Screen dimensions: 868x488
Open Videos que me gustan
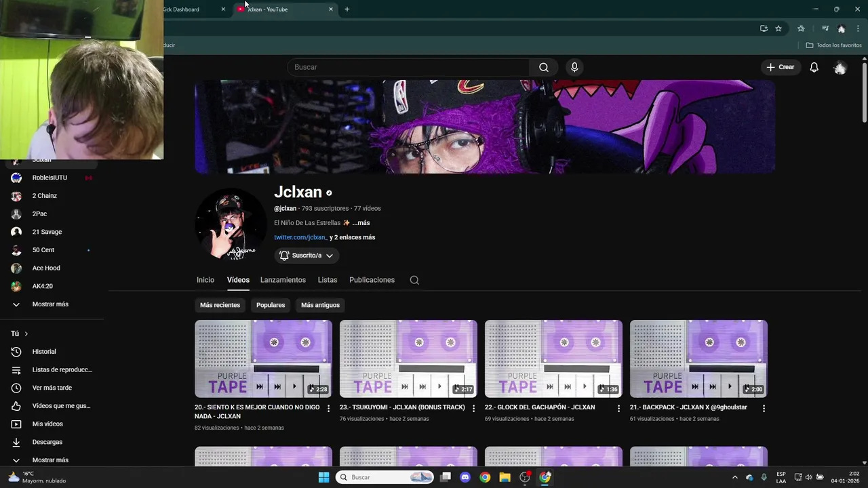tap(52, 406)
